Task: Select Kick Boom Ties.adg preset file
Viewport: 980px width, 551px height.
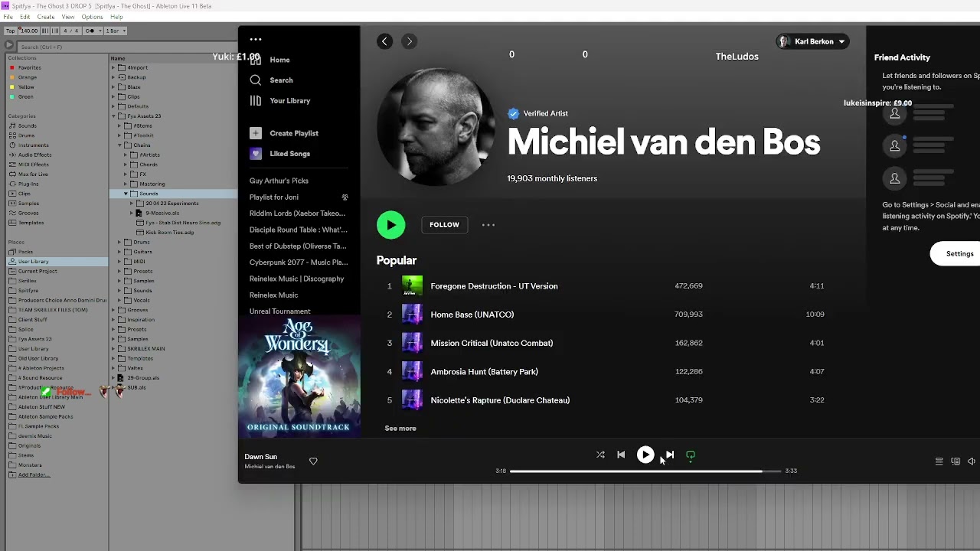Action: [169, 233]
